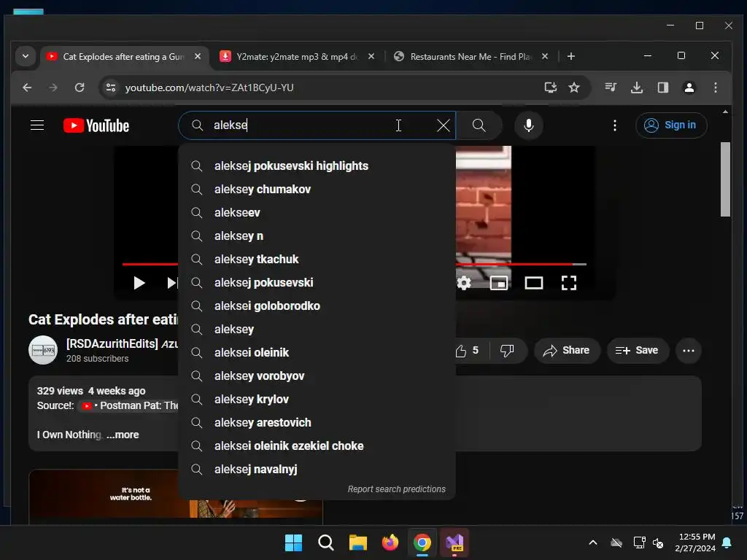Bookmark this page with the star

coord(574,87)
